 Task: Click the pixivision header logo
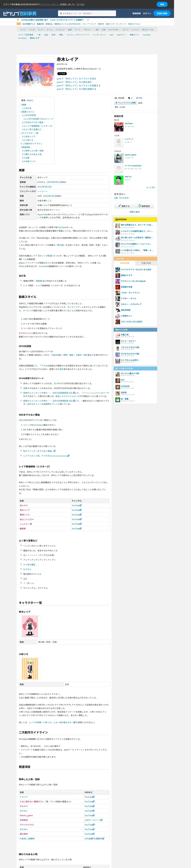(x=121, y=219)
